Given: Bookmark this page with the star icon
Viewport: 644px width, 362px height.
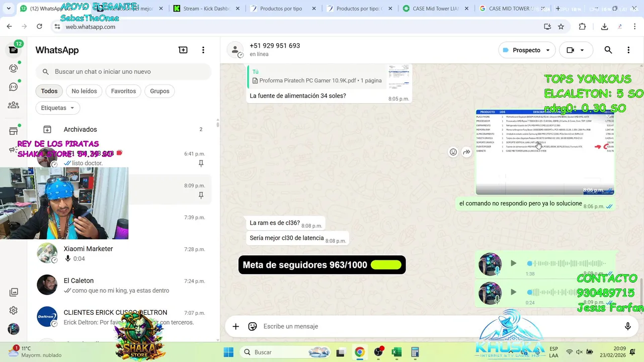Looking at the screenshot, I should pyautogui.click(x=561, y=27).
